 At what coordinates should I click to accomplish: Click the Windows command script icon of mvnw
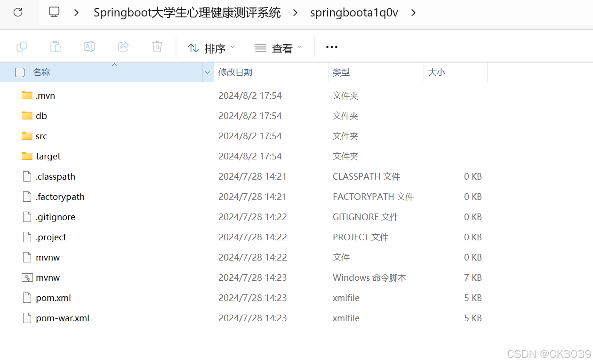pos(27,277)
